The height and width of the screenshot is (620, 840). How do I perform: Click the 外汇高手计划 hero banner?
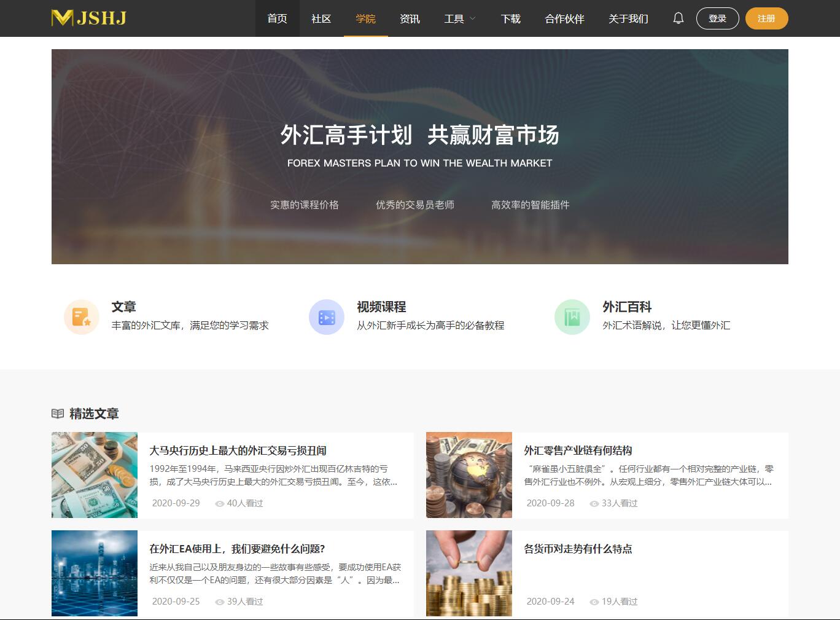point(419,157)
